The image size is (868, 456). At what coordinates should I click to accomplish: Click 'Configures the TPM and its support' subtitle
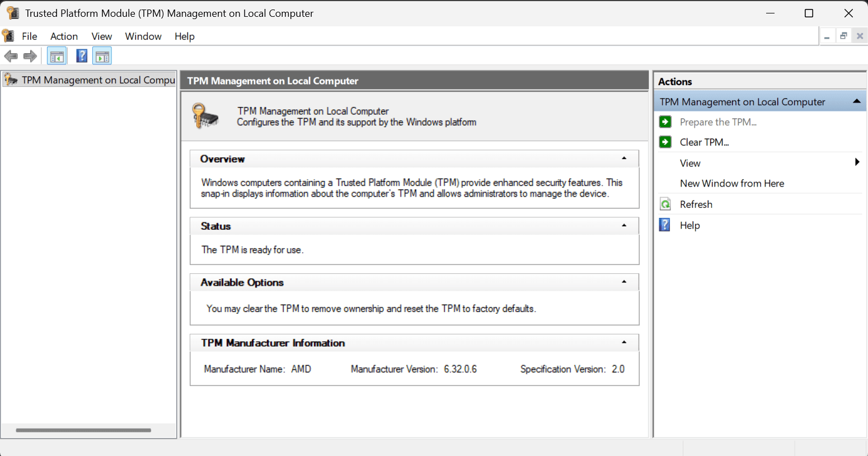tap(356, 122)
